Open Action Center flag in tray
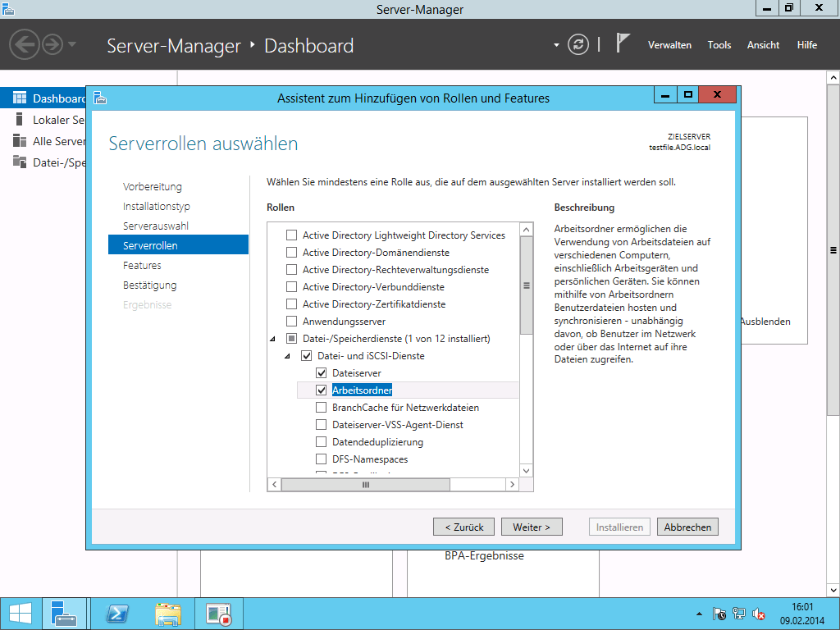 [719, 614]
